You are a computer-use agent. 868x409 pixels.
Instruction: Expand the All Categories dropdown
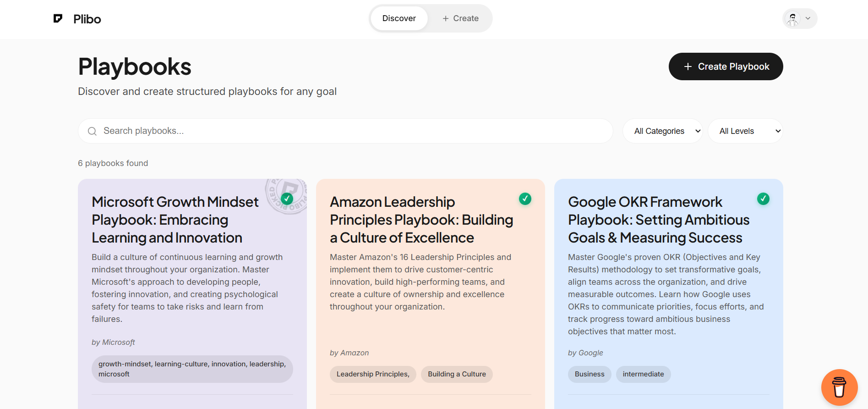[x=662, y=131]
